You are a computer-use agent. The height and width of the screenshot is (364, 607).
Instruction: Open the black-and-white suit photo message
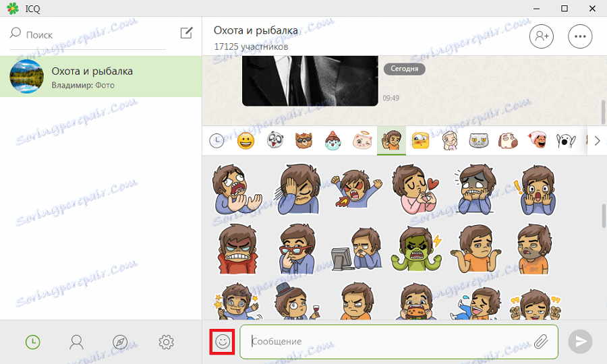310,80
